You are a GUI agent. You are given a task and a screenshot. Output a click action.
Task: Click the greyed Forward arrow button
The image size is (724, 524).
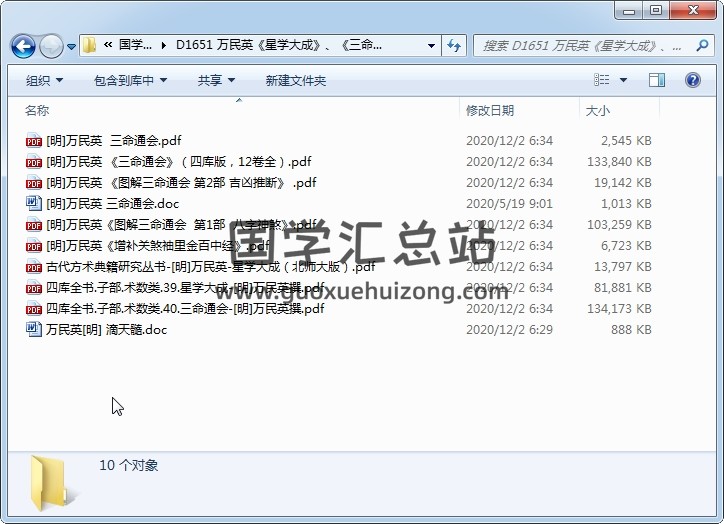[51, 46]
